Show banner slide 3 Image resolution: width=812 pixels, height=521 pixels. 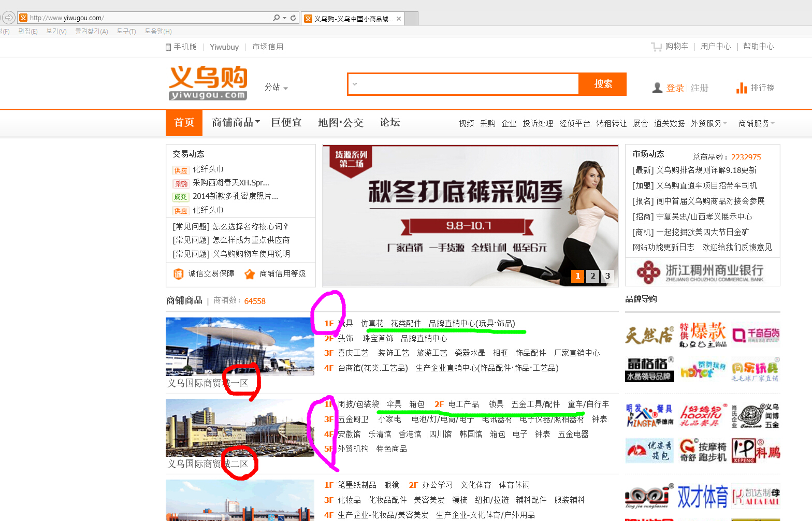(607, 276)
